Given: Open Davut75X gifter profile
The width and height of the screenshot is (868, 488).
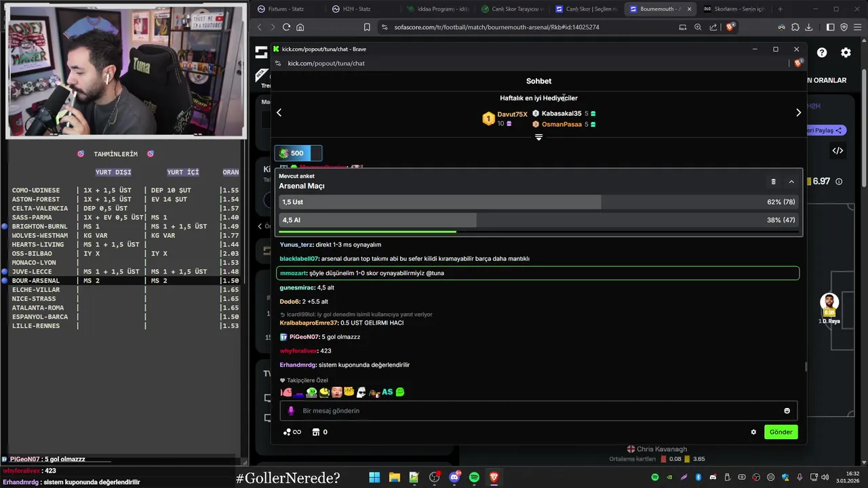Looking at the screenshot, I should [512, 115].
